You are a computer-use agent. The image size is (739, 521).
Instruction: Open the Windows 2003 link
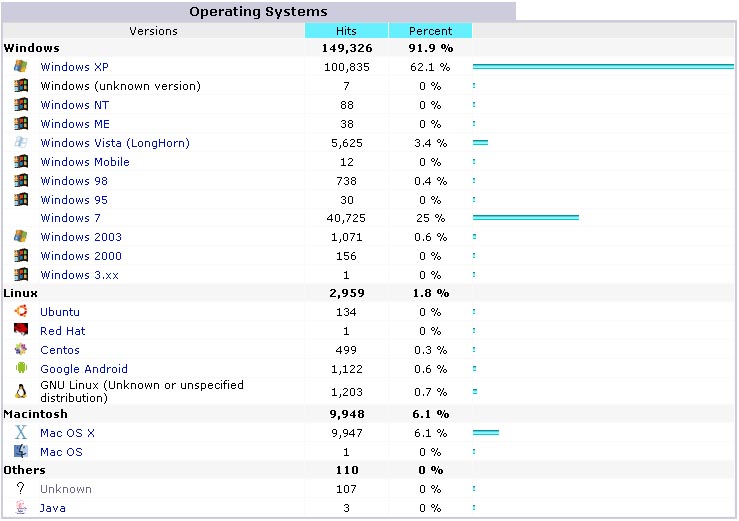tap(81, 237)
